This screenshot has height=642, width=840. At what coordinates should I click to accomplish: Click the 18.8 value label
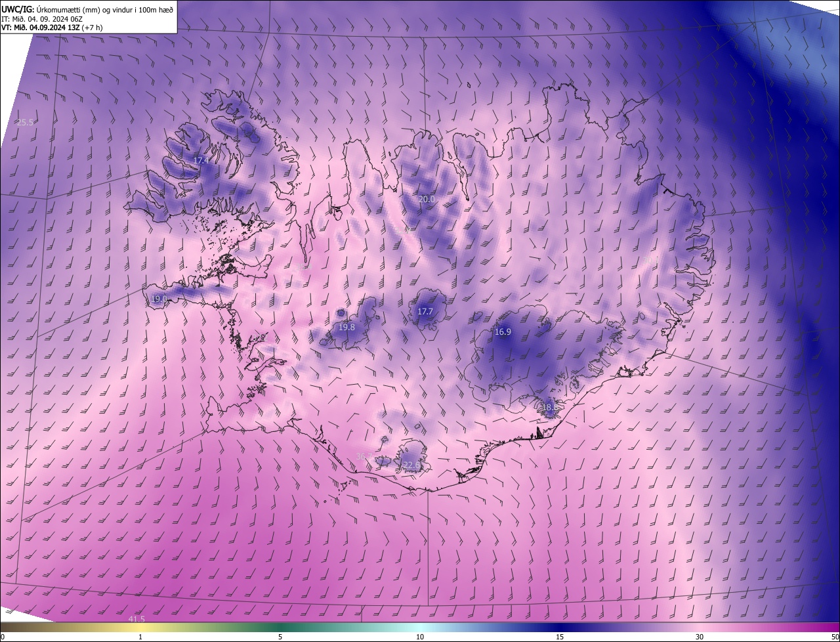550,408
